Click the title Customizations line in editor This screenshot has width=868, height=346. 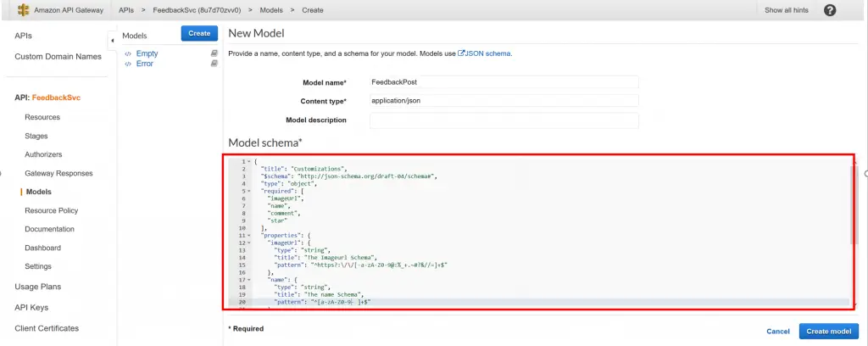point(304,169)
